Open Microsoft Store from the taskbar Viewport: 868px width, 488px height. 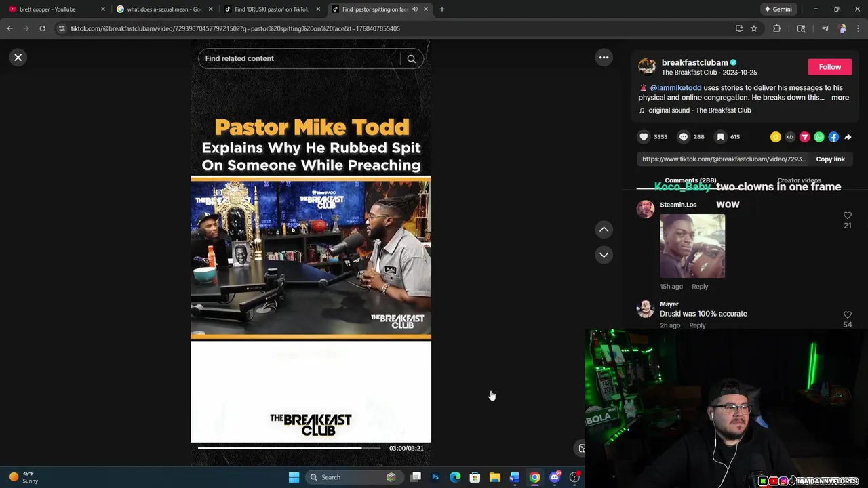pyautogui.click(x=475, y=477)
